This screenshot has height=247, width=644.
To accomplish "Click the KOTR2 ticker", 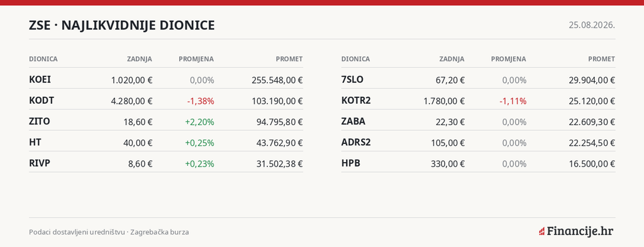I will click(356, 101).
